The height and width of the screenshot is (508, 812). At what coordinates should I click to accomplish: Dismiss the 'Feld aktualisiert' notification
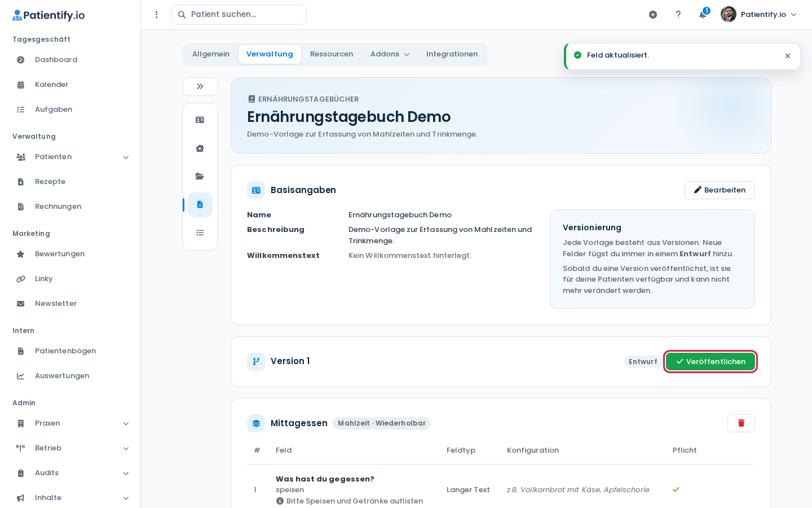(788, 56)
